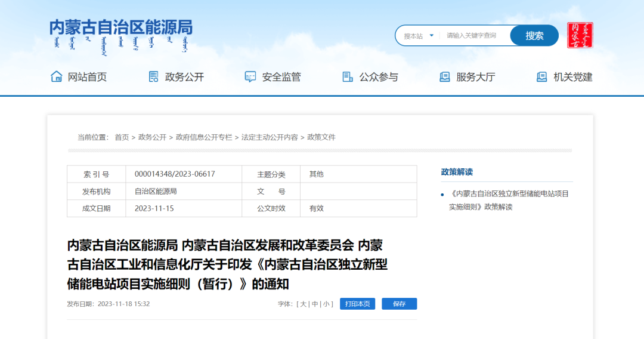Click the 发布机构 label cell
Image resolution: width=644 pixels, height=339 pixels.
[96, 192]
